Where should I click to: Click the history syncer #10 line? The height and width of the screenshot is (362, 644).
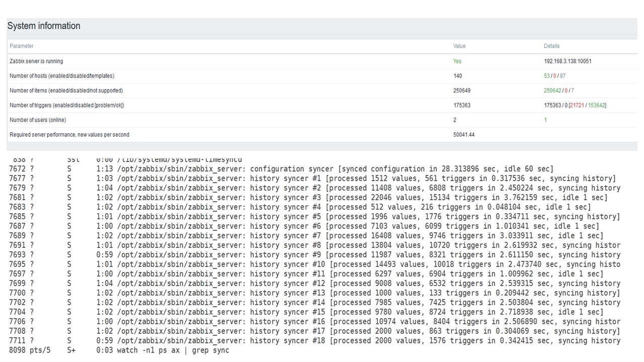point(314,264)
